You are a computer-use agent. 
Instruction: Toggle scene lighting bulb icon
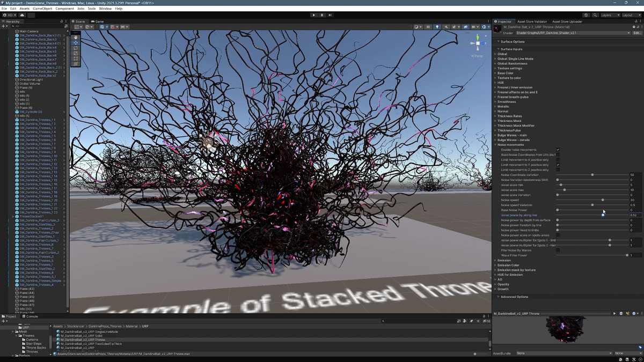(437, 27)
